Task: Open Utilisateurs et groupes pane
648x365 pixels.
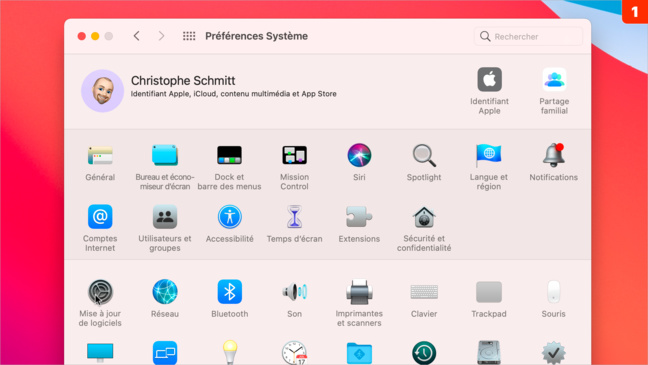Action: point(164,217)
